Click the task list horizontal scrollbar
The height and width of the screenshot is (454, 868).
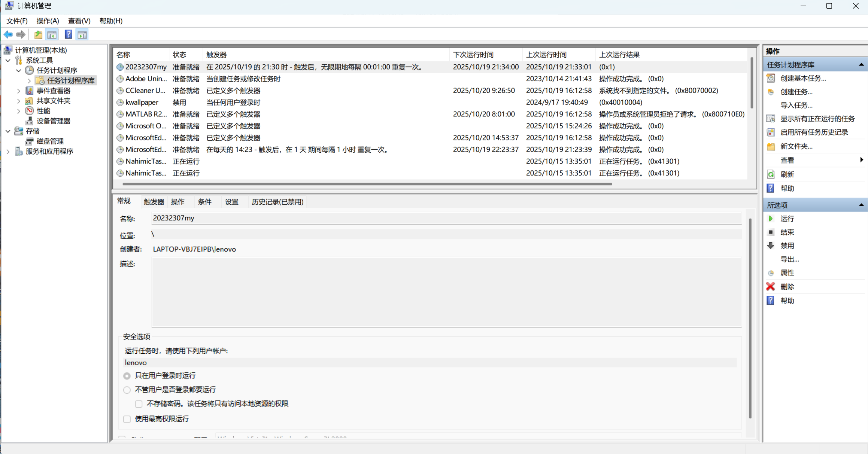pyautogui.click(x=367, y=184)
